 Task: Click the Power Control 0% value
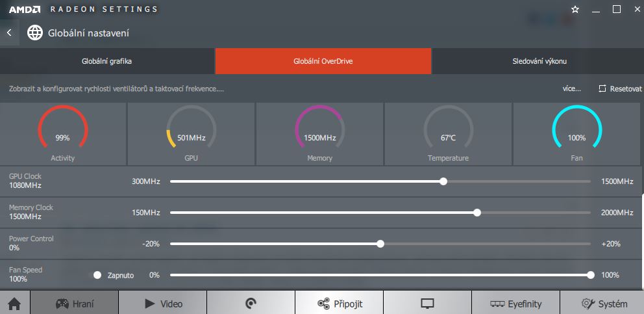[x=14, y=248]
